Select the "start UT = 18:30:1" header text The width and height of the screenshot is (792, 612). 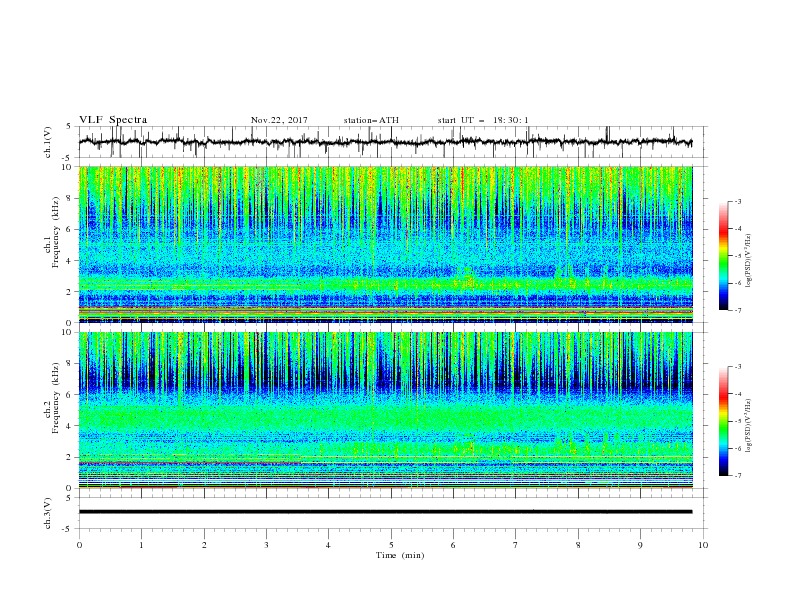click(483, 120)
